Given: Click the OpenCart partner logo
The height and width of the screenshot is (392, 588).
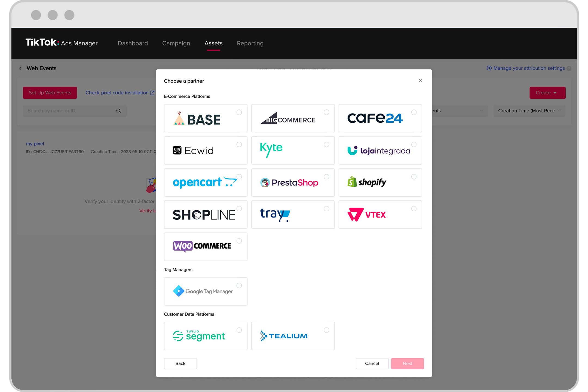Looking at the screenshot, I should tap(205, 182).
